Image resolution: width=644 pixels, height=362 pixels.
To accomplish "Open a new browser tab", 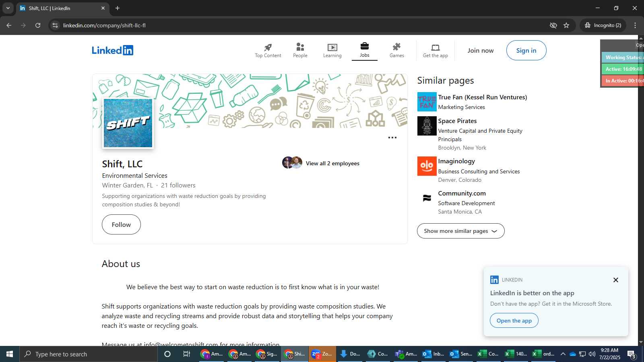I will point(118,8).
